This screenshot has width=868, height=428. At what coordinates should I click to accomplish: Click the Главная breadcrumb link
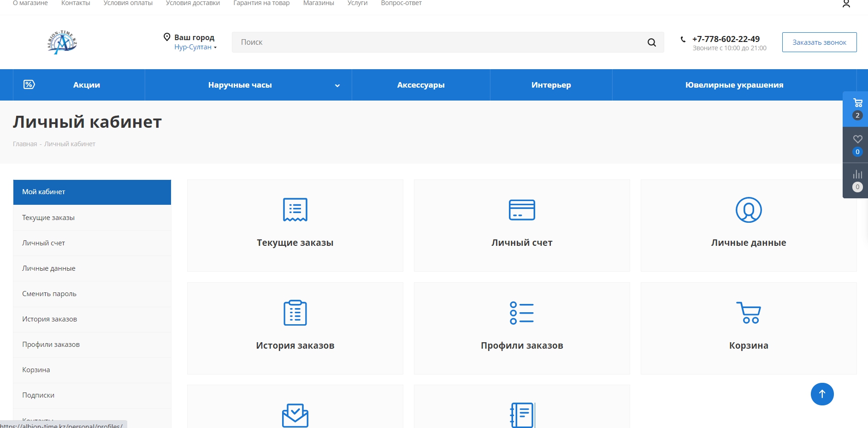click(x=25, y=144)
